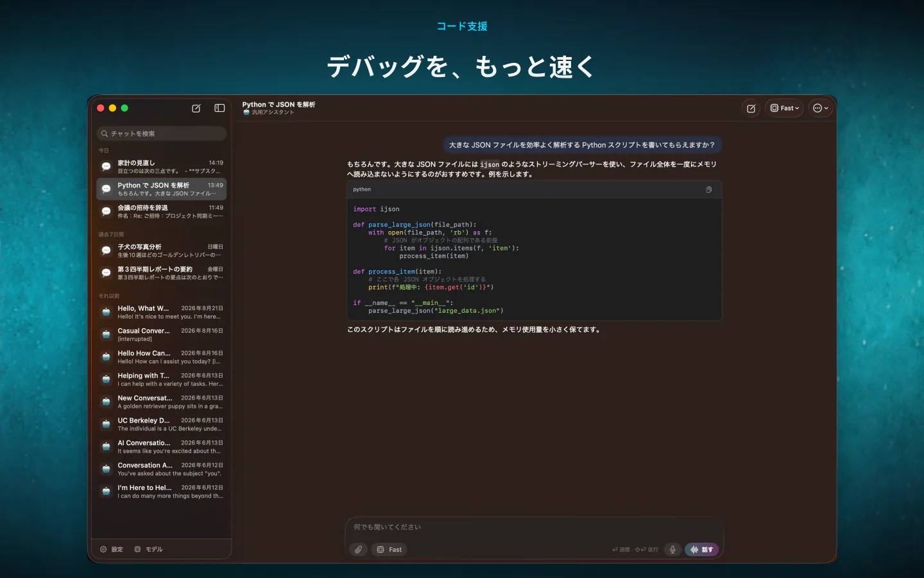Open the Helping with T... chat
The image size is (924, 578).
tap(162, 380)
